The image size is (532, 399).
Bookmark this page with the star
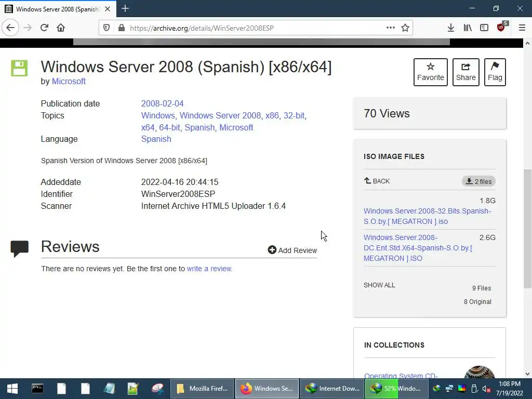(405, 28)
